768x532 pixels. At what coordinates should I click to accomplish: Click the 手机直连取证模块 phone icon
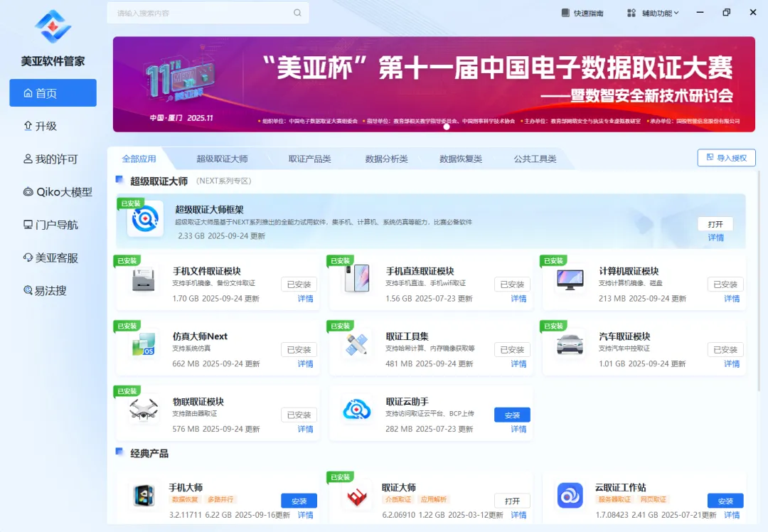(x=357, y=279)
